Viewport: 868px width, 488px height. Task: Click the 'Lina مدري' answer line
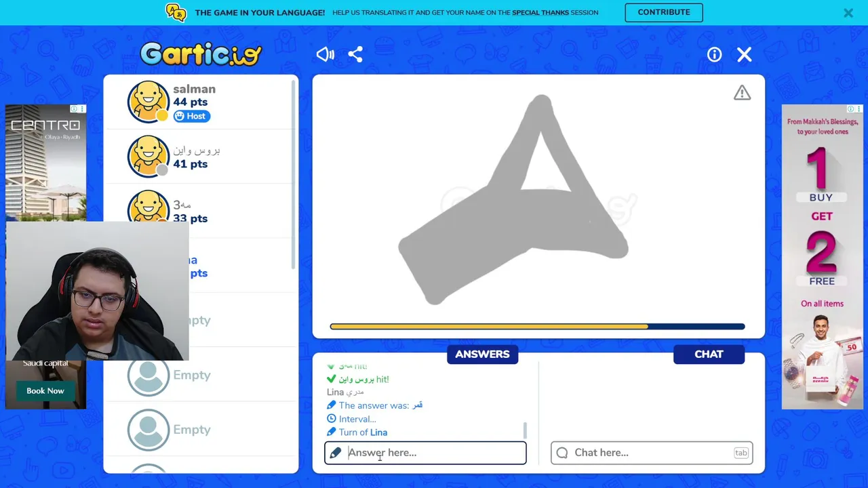click(x=345, y=392)
